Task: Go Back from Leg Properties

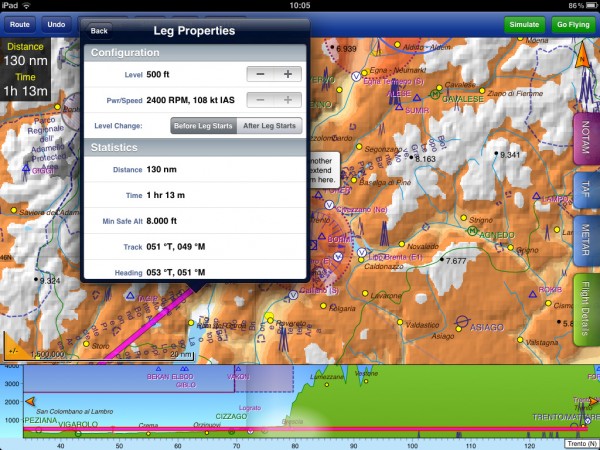Action: click(x=99, y=31)
